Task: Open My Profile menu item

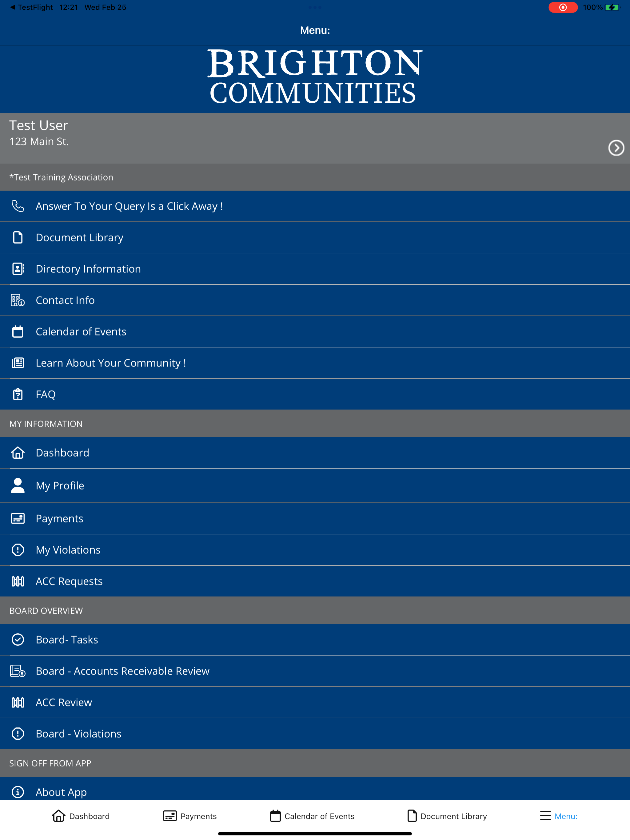Action: click(315, 485)
